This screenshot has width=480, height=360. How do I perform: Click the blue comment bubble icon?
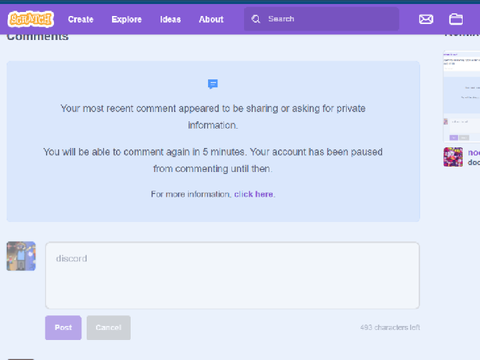click(213, 84)
